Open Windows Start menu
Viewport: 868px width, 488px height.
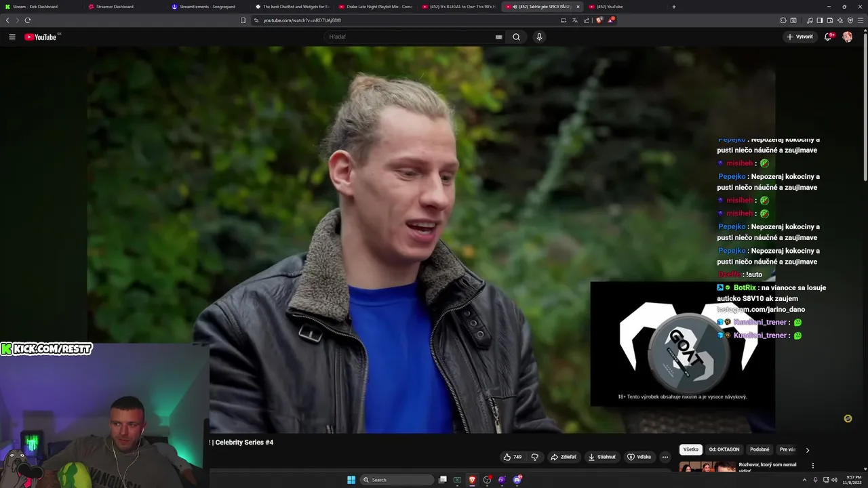coord(351,480)
